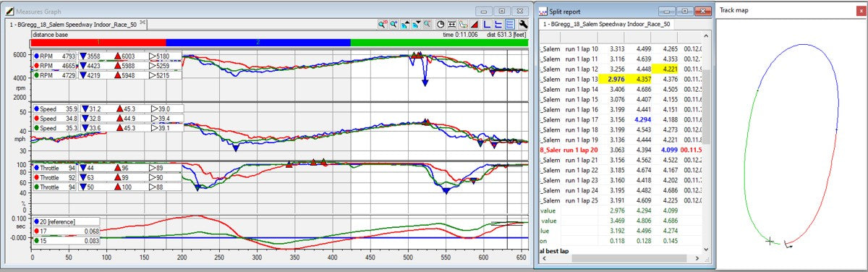Screen dimensions: 868x272
Task: Click the red triangle icon in graph toolbar
Action: tap(475, 24)
